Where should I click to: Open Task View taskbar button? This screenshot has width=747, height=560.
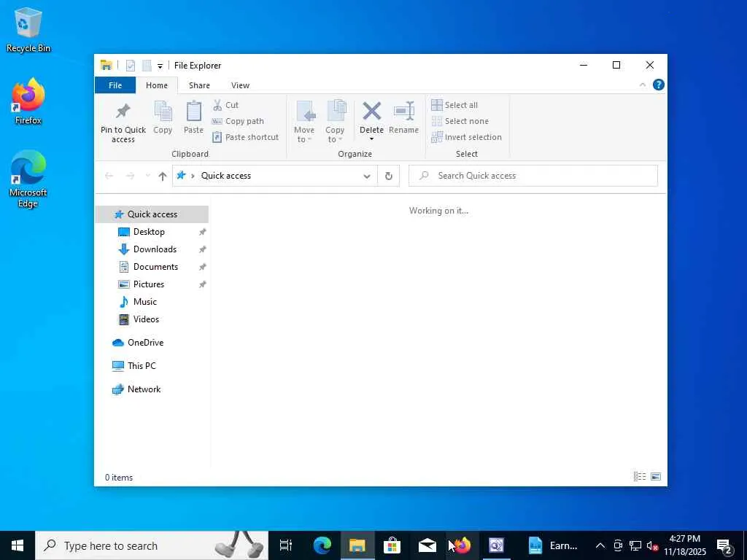(x=286, y=545)
